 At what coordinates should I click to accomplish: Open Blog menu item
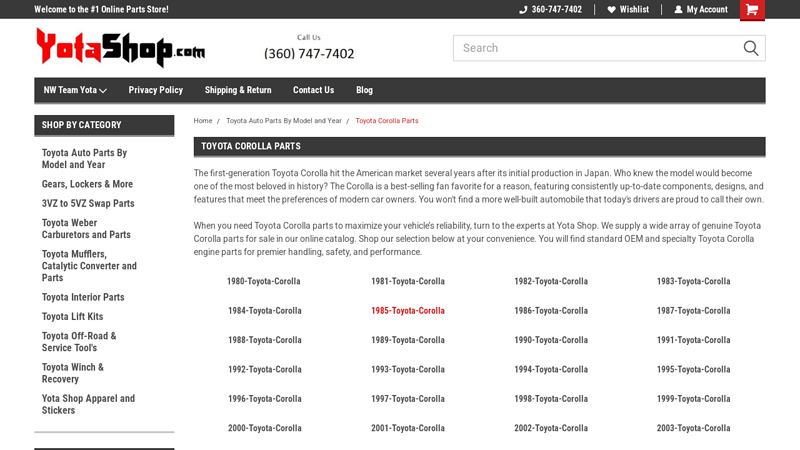(364, 90)
